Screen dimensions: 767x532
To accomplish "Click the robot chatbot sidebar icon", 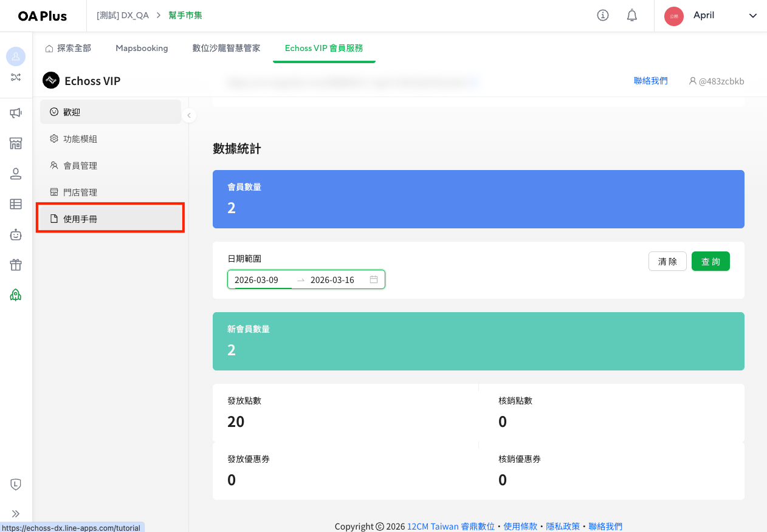I will 16,234.
